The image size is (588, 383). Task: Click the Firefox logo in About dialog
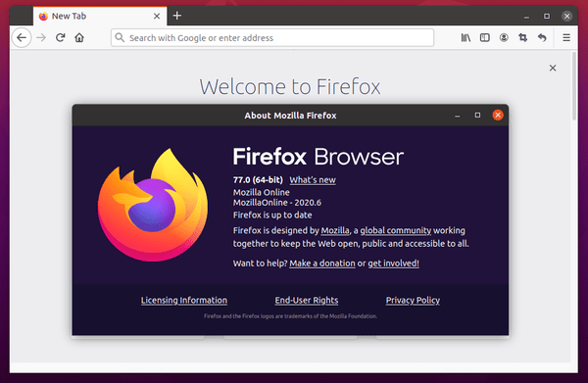[153, 205]
